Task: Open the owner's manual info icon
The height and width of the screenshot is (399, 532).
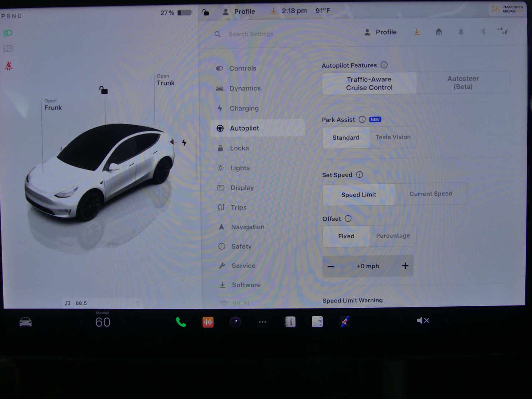Action: coord(290,322)
